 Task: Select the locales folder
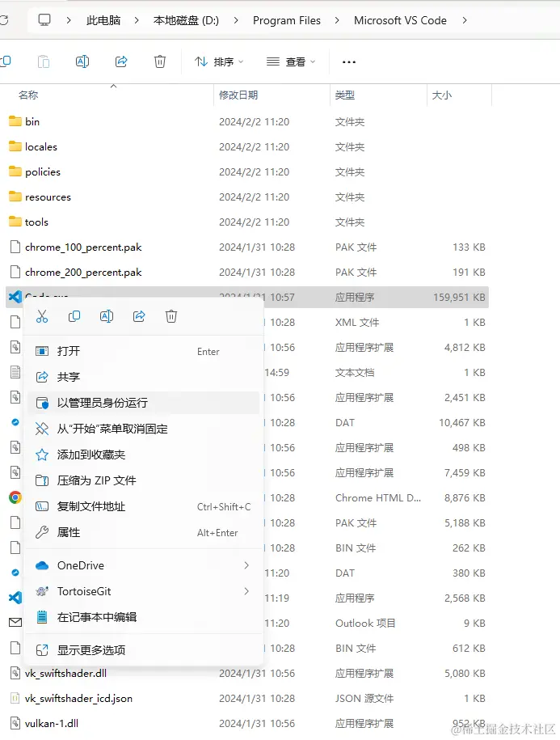(41, 146)
